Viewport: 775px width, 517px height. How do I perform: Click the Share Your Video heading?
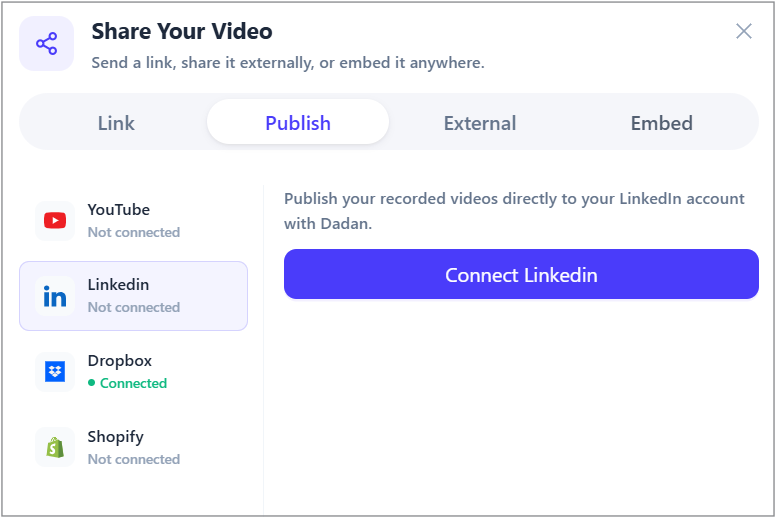(182, 31)
